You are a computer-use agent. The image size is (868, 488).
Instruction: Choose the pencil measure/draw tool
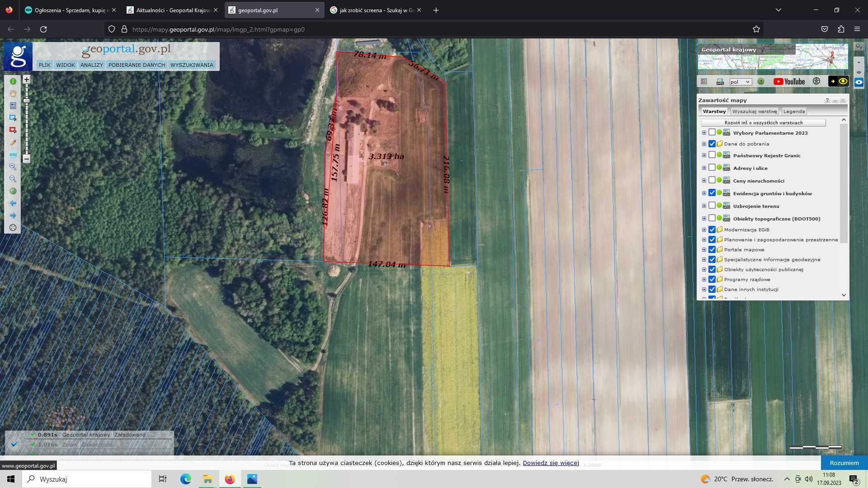point(13,142)
